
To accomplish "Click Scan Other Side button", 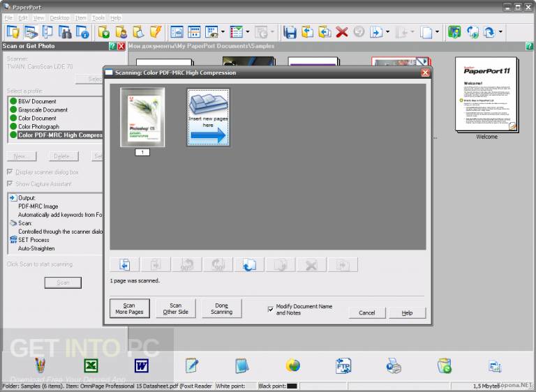I will pos(176,308).
